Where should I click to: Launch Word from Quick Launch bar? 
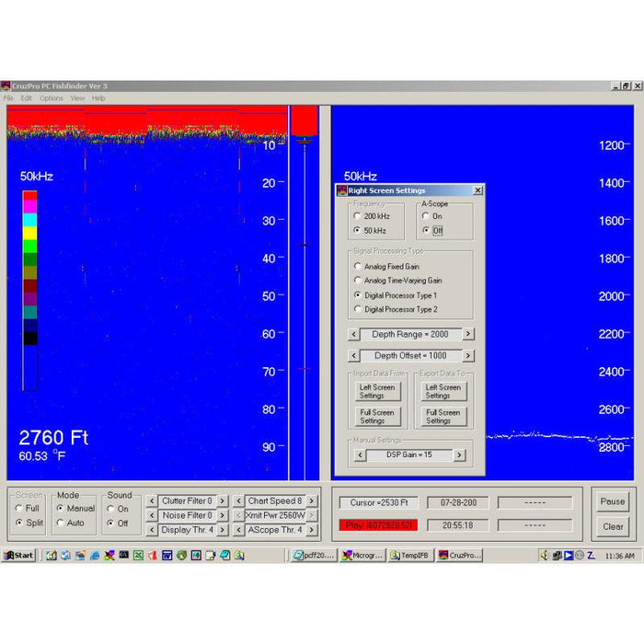coord(167,556)
